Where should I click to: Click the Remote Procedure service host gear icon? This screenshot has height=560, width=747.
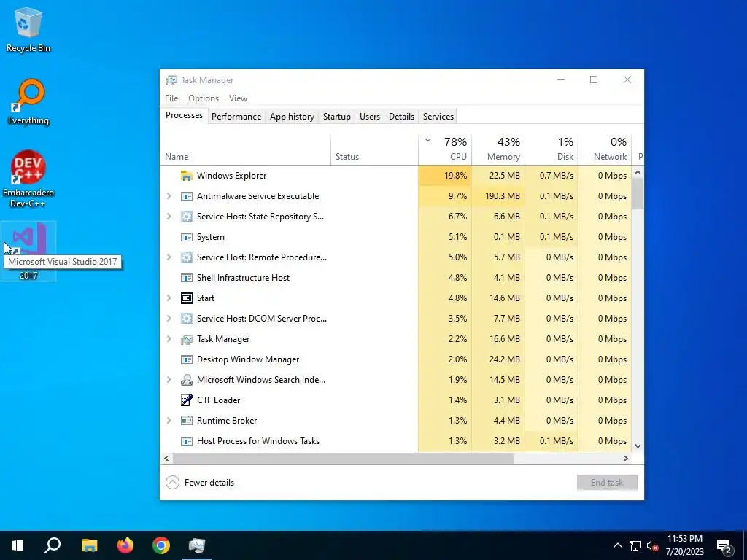(x=186, y=257)
